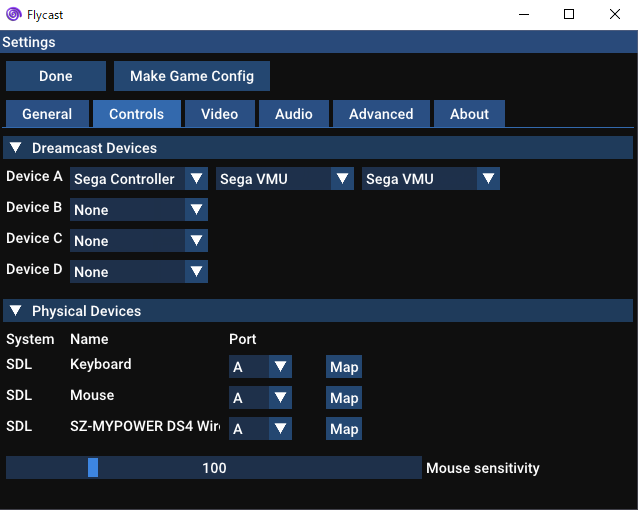Change DS4 controller port dropdown
The image size is (638, 510).
(x=260, y=429)
